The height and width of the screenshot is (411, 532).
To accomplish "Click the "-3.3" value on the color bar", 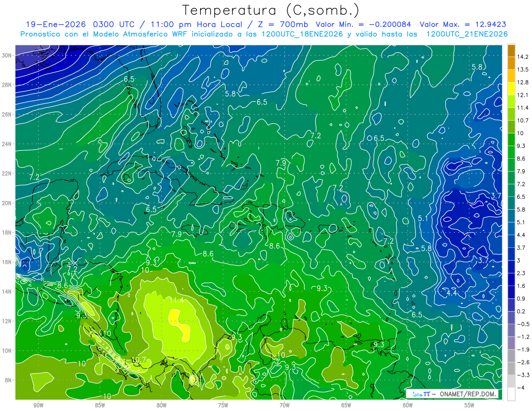I will (x=522, y=375).
